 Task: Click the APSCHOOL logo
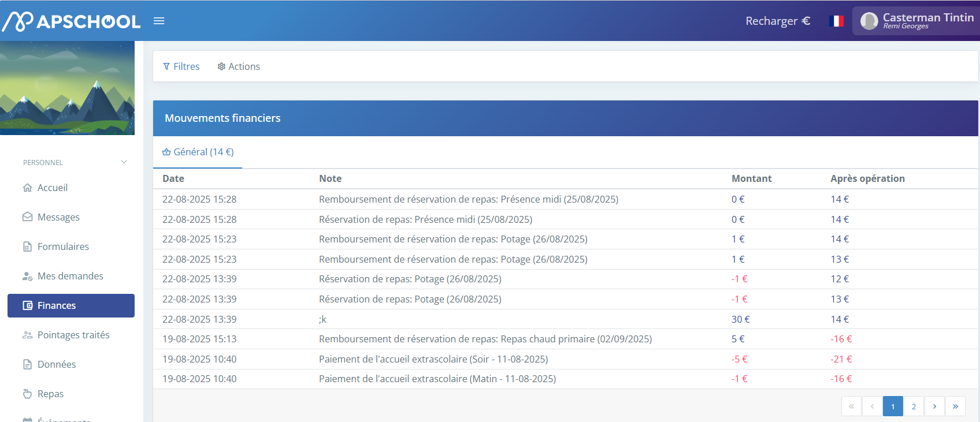72,21
